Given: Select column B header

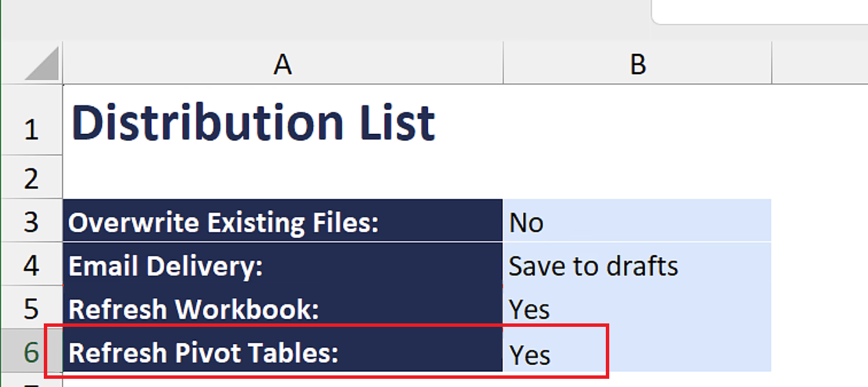Looking at the screenshot, I should click(x=637, y=64).
